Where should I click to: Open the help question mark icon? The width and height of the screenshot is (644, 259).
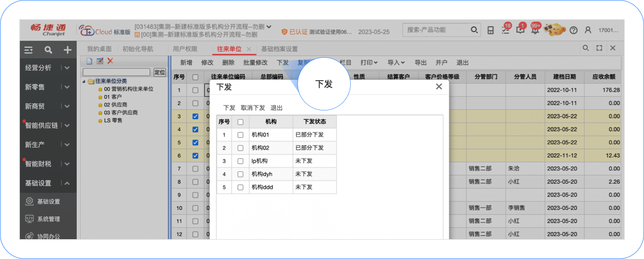point(574,31)
